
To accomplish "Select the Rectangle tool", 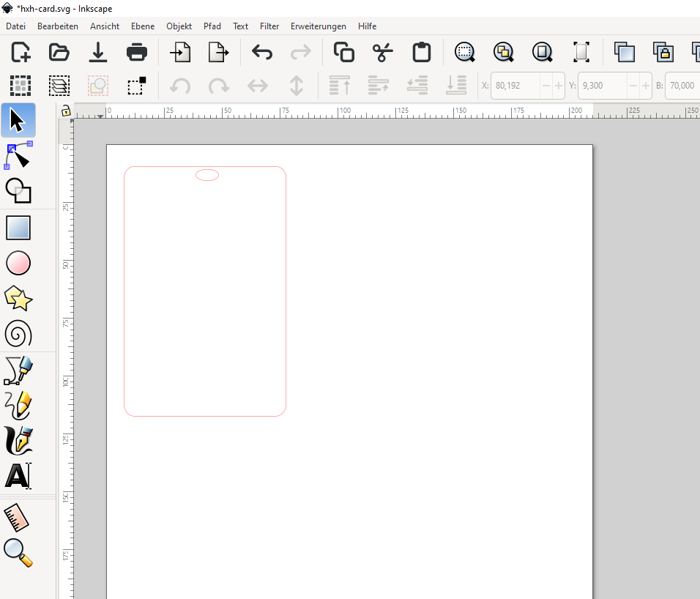I will pyautogui.click(x=18, y=228).
